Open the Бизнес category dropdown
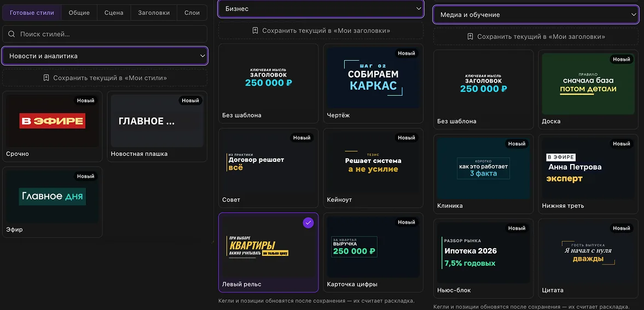 pos(320,9)
